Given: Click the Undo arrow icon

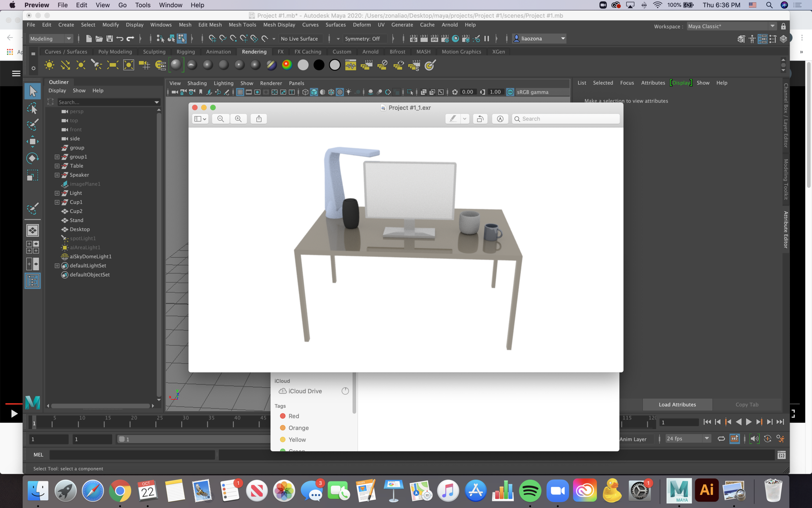Looking at the screenshot, I should 120,39.
